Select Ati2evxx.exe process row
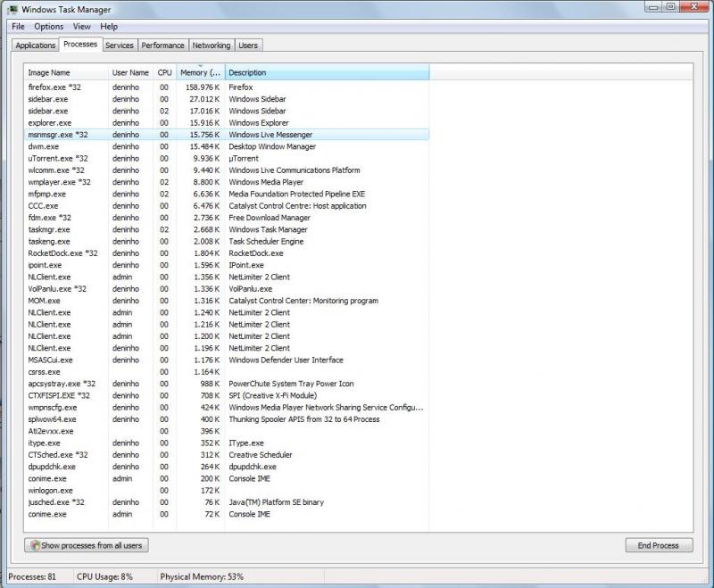 pos(227,431)
